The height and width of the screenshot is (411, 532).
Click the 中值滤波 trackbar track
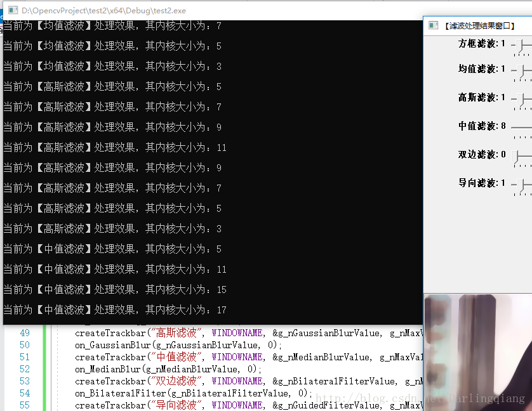coord(521,127)
